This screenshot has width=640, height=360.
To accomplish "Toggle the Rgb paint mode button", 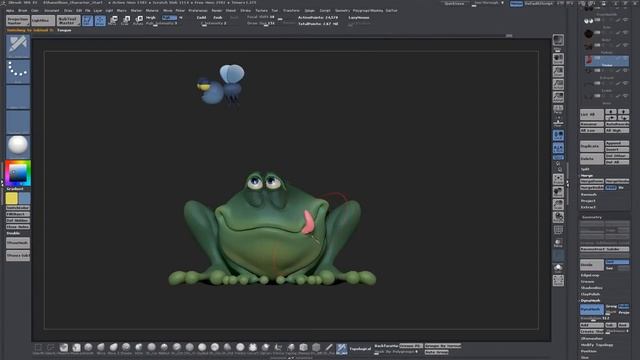I will tap(169, 18).
